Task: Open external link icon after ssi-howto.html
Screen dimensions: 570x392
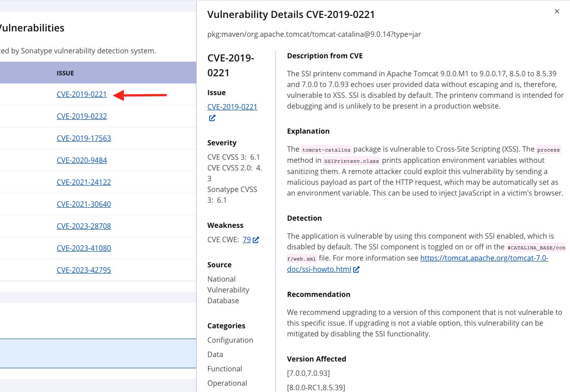Action: (x=356, y=270)
